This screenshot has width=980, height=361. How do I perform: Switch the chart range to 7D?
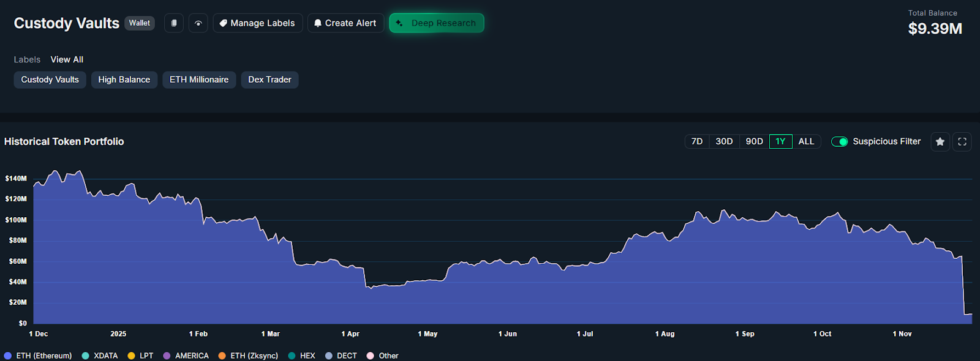pyautogui.click(x=697, y=141)
